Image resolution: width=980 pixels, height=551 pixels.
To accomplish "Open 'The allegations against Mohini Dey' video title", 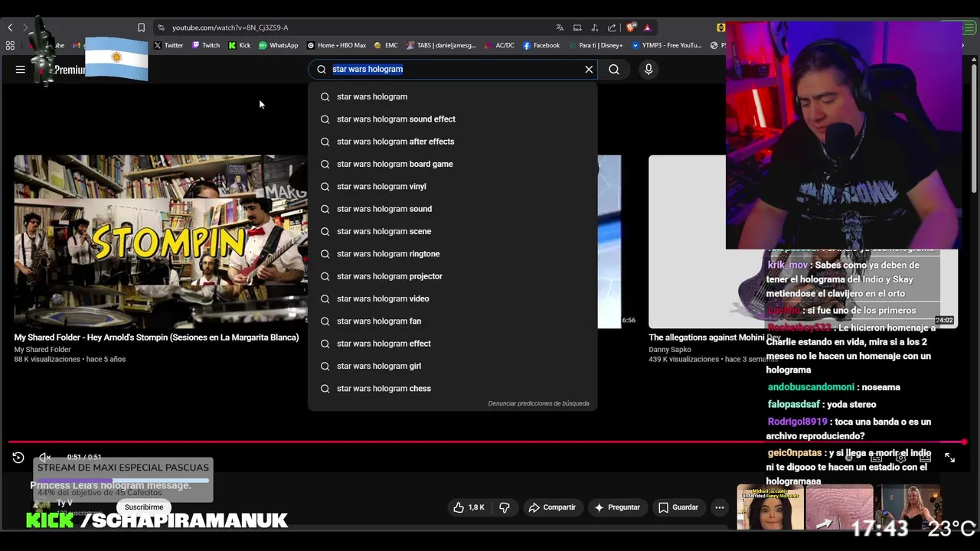I will [x=714, y=337].
